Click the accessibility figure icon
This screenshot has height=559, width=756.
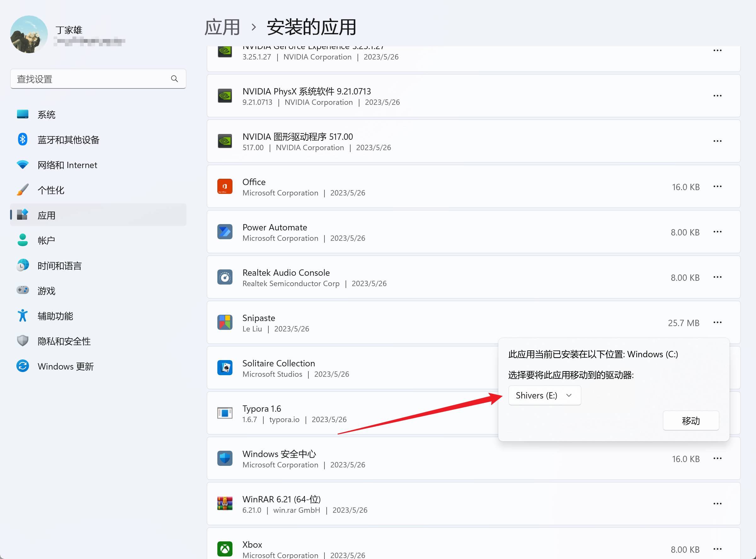[23, 315]
